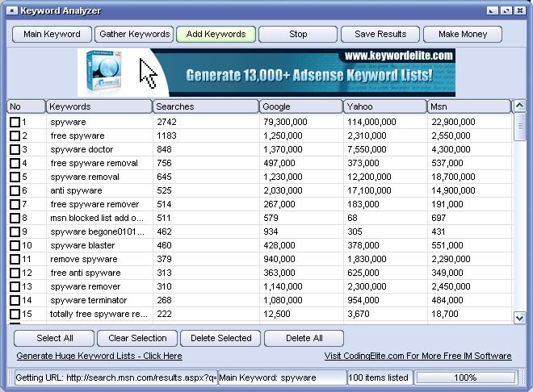Tick checkbox for row 15 totally free spyware

15,314
